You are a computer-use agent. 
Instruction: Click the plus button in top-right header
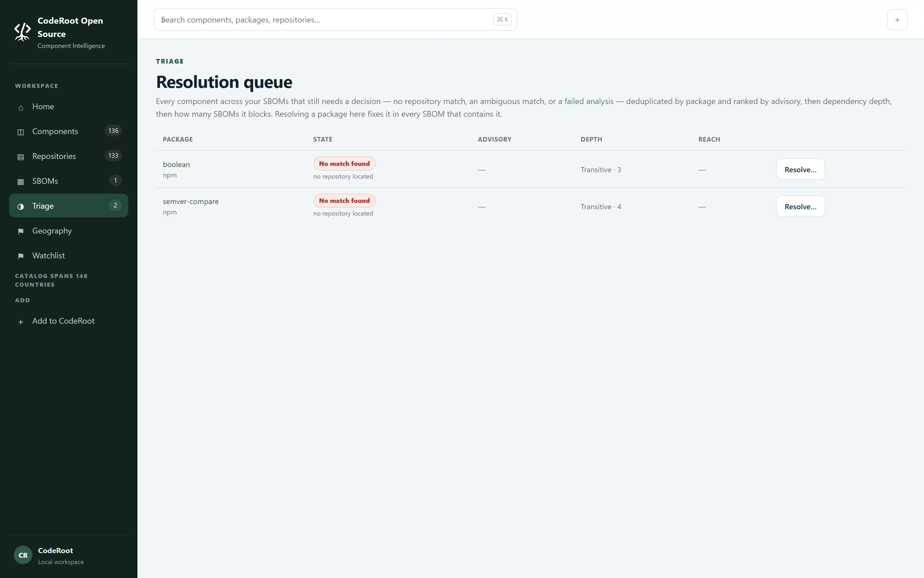[897, 19]
